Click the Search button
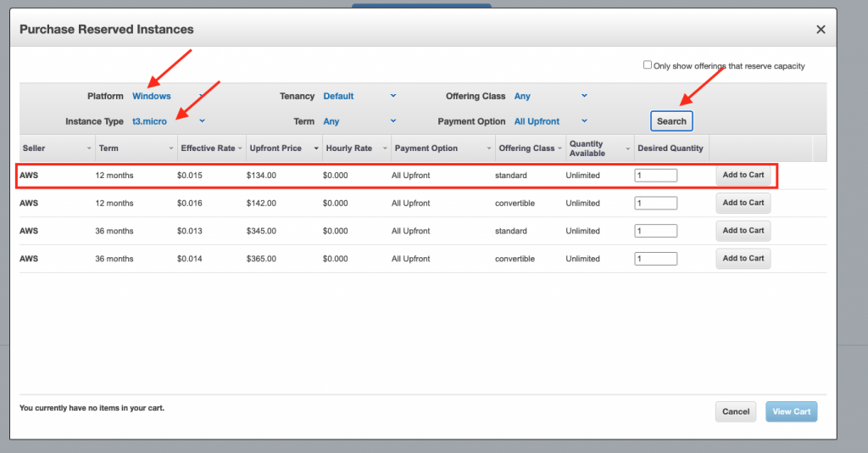This screenshot has height=453, width=868. [671, 121]
